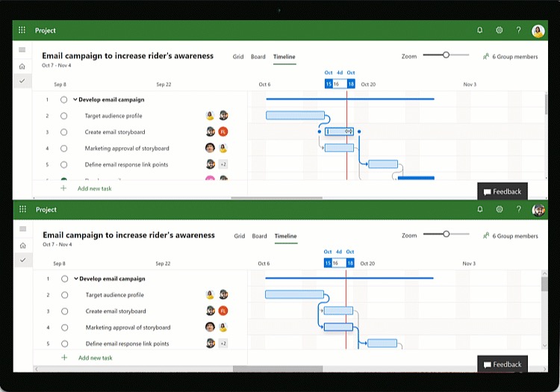Toggle hamburger navigation menu in bottom window
This screenshot has height=392, width=560.
pos(23,228)
